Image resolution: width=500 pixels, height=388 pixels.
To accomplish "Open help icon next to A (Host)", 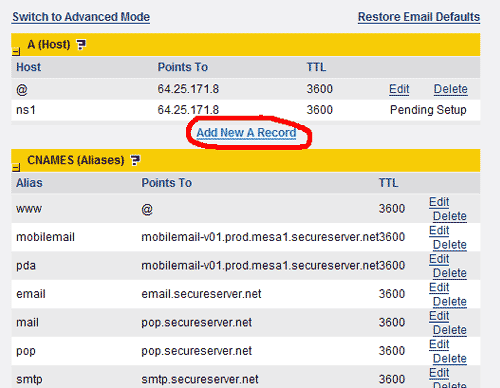I will (81, 44).
